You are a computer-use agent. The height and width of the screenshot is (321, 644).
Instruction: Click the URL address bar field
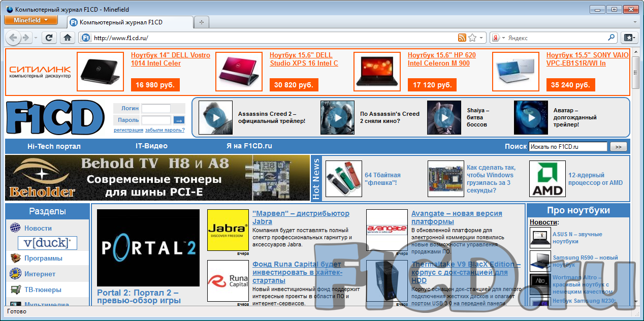tap(274, 38)
